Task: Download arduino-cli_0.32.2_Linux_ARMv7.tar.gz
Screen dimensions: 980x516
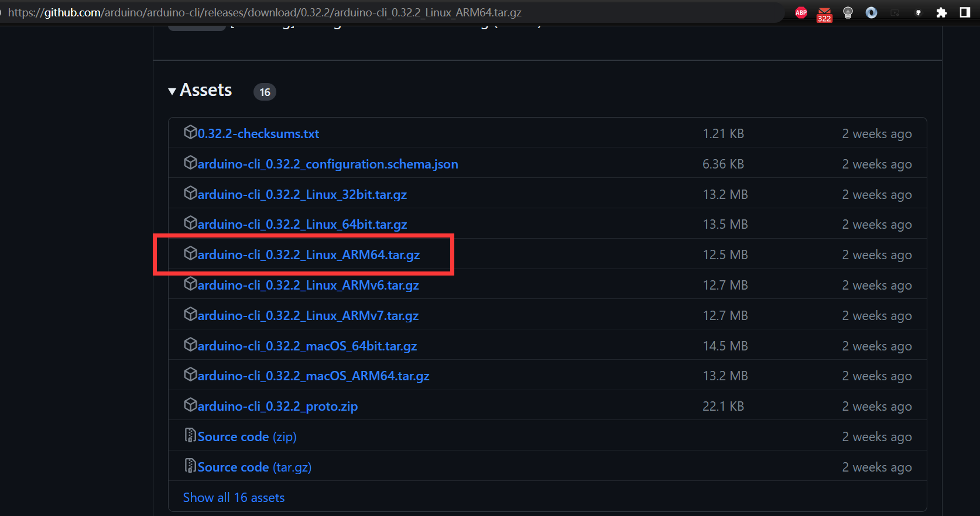Action: [309, 316]
